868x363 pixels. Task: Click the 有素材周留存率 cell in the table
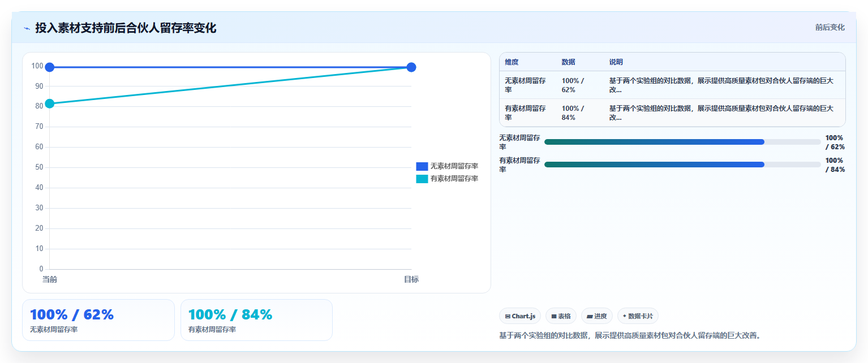pyautogui.click(x=525, y=113)
